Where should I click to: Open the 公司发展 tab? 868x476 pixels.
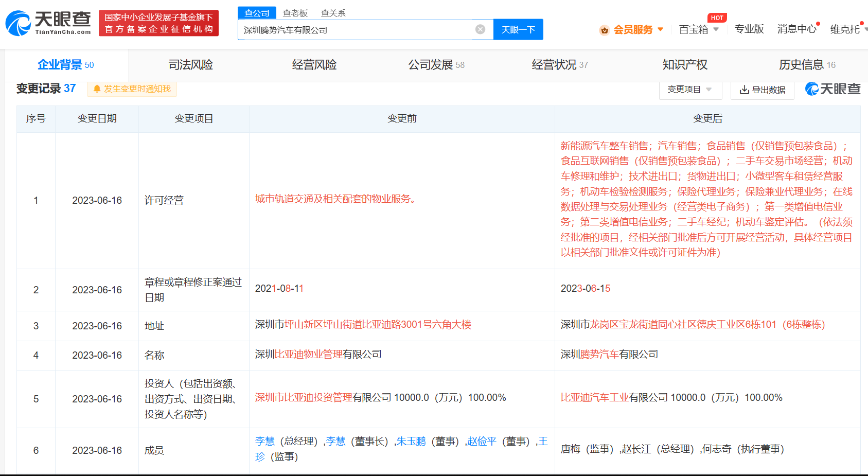click(x=436, y=65)
